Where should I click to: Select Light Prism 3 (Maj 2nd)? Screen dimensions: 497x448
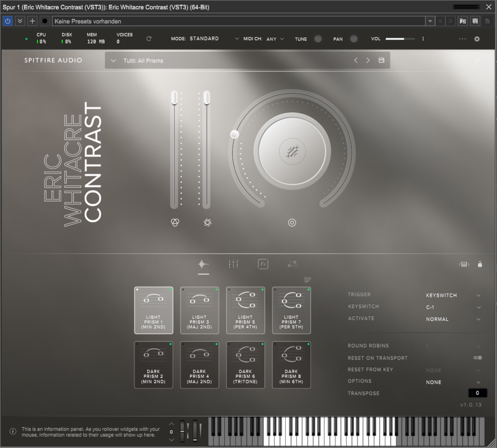coord(200,310)
